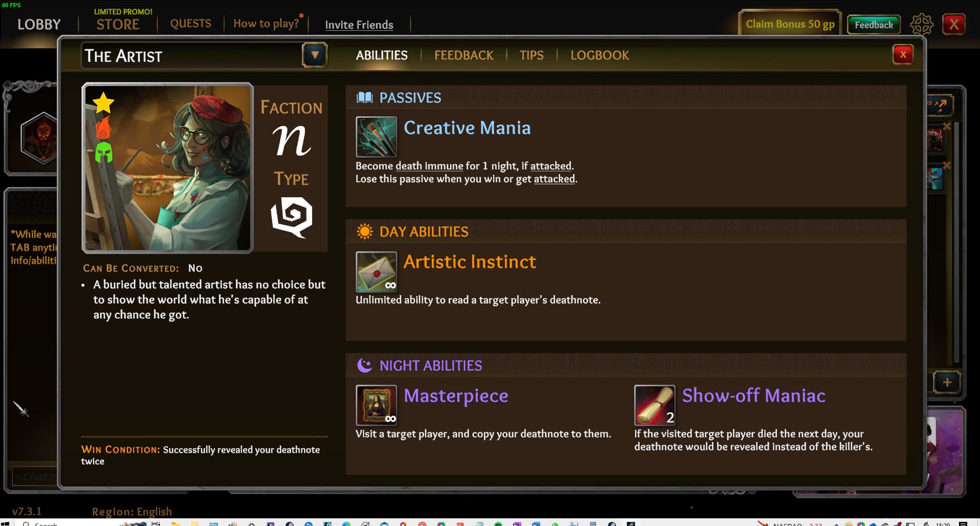Claim the Bonus 50 gp
This screenshot has width=980, height=526.
pyautogui.click(x=790, y=24)
